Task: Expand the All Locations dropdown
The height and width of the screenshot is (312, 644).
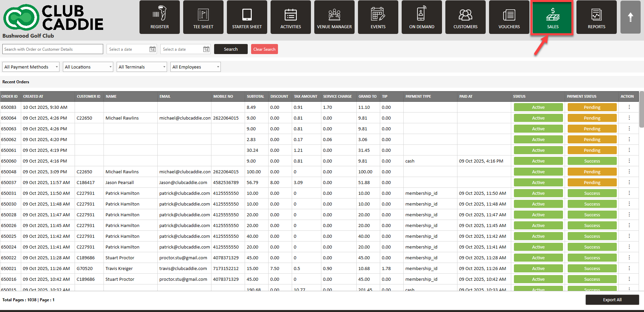Action: 88,67
